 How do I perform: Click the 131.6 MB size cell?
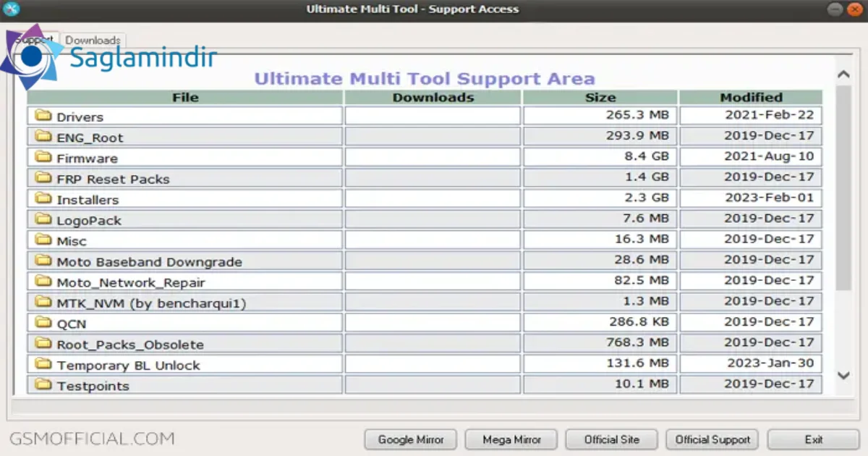[600, 363]
